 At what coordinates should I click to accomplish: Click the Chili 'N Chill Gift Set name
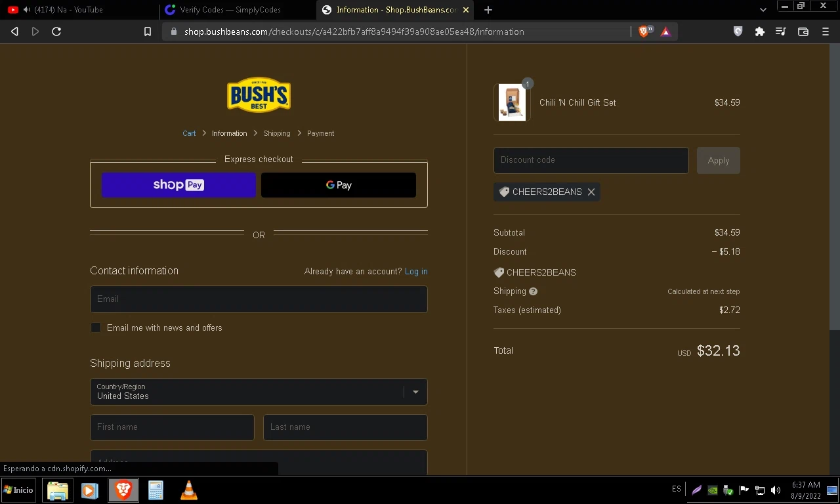click(x=577, y=102)
